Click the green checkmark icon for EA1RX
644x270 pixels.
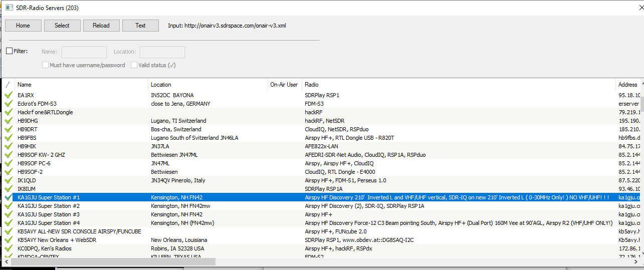[8, 95]
